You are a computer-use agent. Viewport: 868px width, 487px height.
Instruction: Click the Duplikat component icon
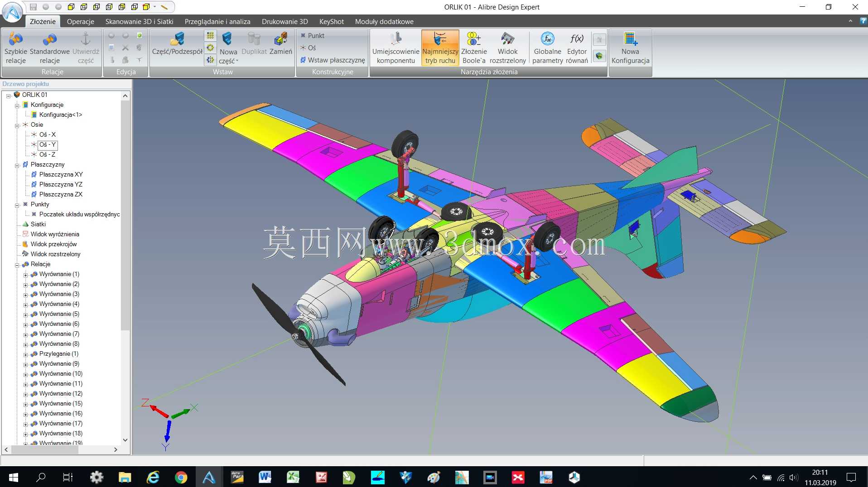tap(254, 44)
